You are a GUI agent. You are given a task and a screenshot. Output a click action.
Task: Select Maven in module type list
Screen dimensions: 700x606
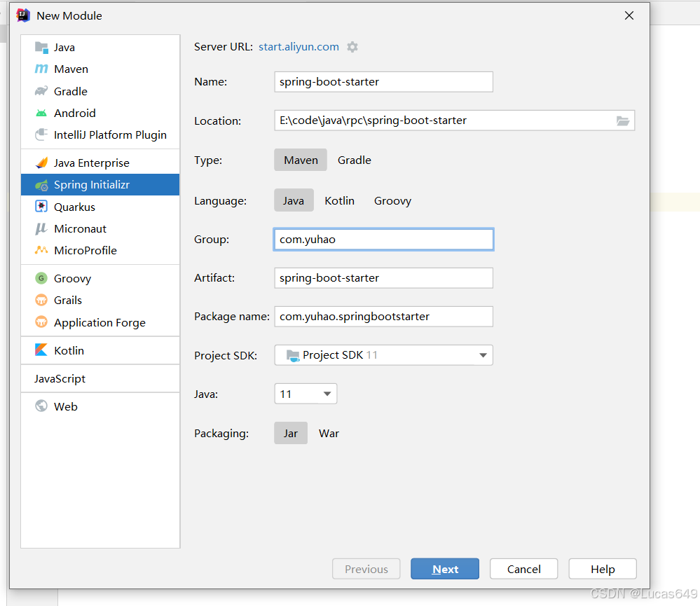coord(100,69)
